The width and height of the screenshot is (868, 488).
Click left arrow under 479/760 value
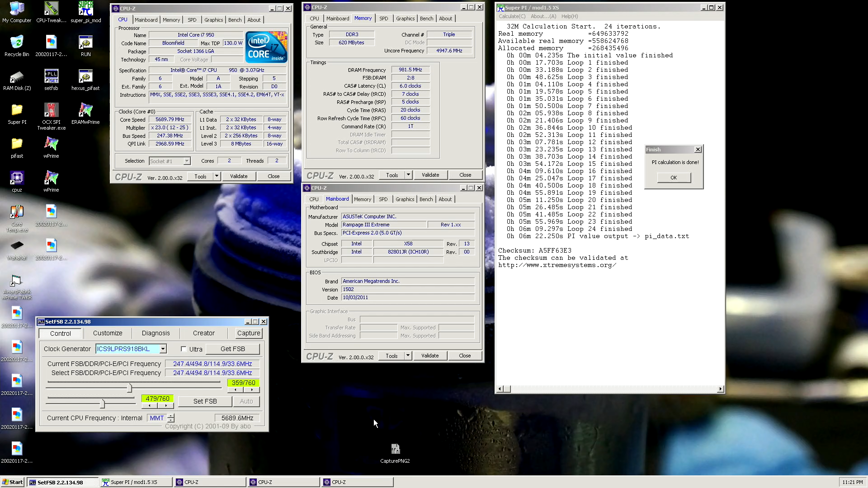(150, 405)
